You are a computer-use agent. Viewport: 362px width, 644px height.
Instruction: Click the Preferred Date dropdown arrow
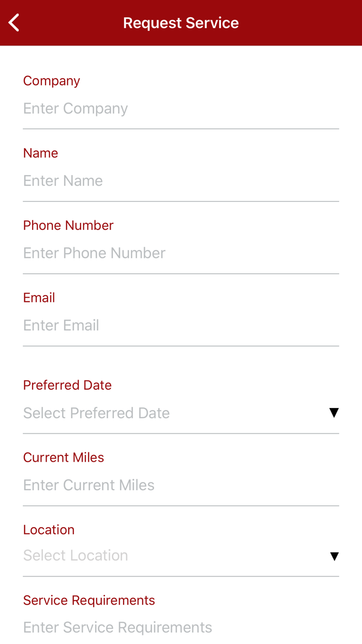point(334,413)
